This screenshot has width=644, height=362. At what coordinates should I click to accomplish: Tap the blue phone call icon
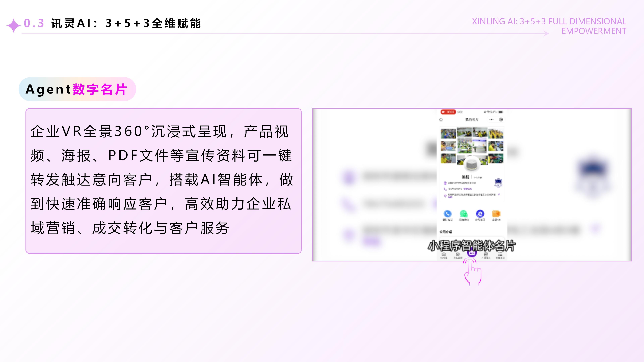(447, 214)
